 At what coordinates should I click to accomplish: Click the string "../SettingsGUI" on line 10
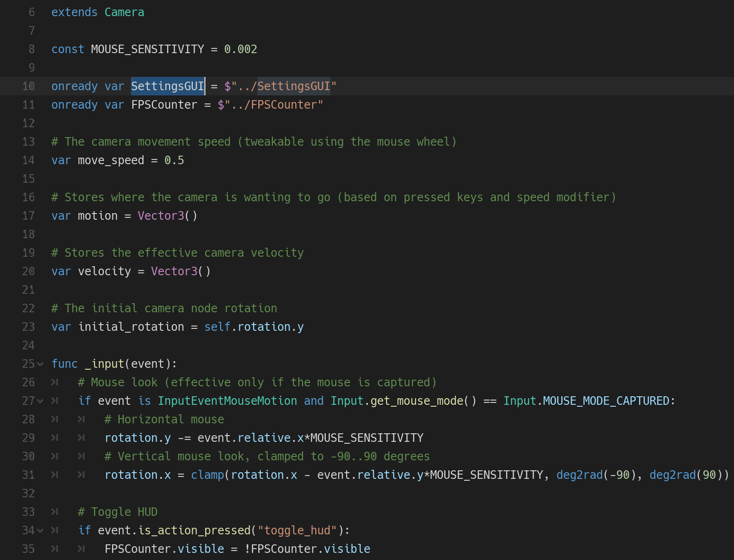click(x=283, y=86)
